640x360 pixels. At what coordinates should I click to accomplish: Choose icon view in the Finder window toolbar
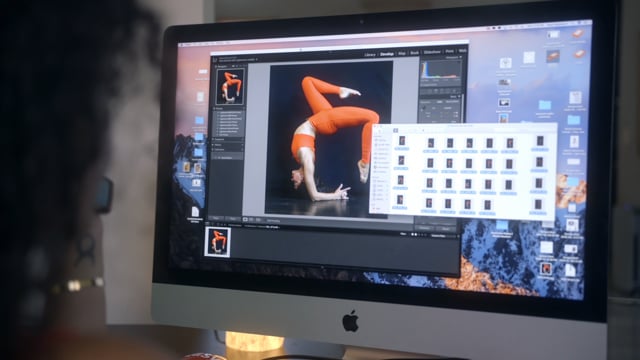click(396, 130)
